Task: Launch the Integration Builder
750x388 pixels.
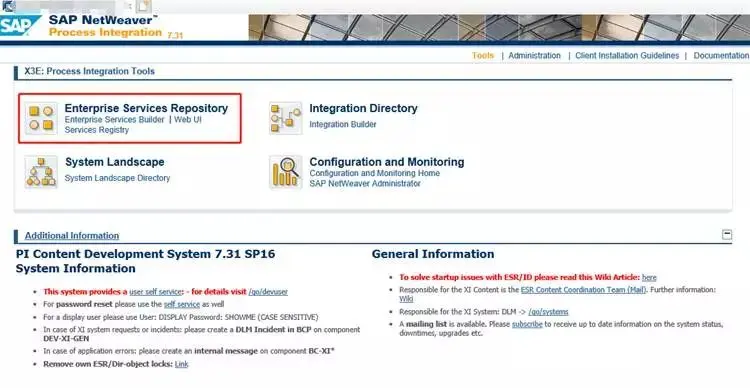Action: [342, 124]
